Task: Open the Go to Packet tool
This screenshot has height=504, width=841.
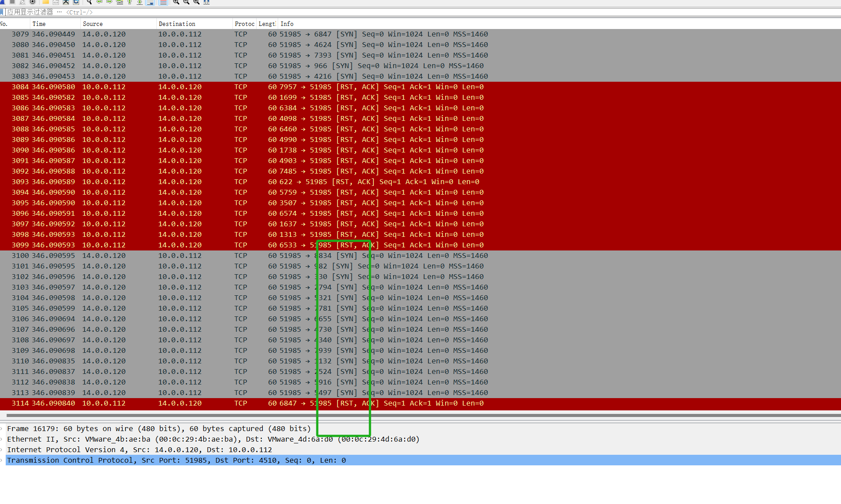Action: click(120, 2)
